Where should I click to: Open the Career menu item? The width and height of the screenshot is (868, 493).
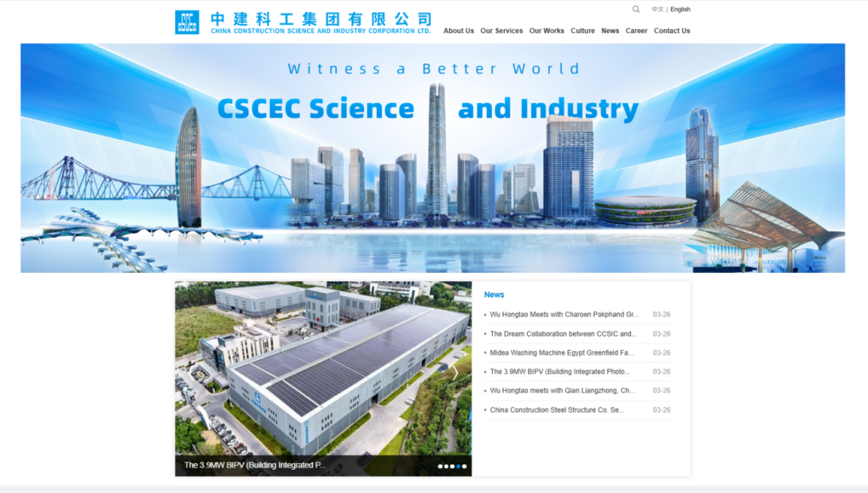click(636, 31)
